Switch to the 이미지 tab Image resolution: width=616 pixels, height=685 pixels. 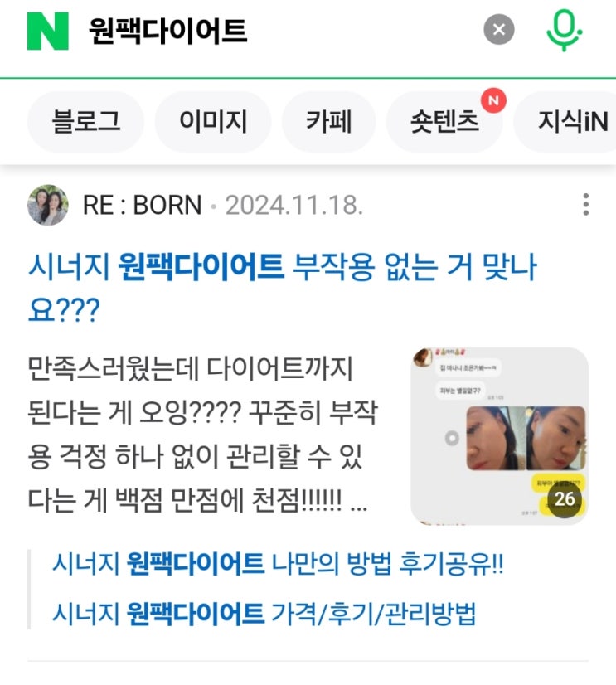(213, 121)
